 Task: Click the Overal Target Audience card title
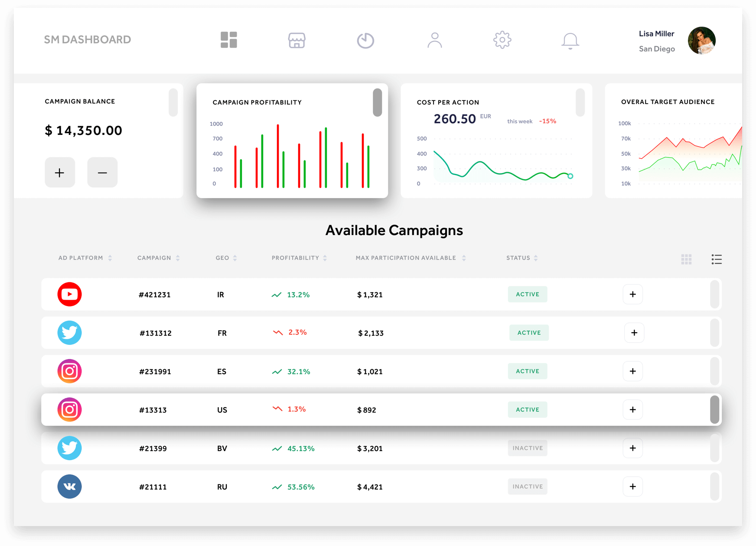(668, 102)
